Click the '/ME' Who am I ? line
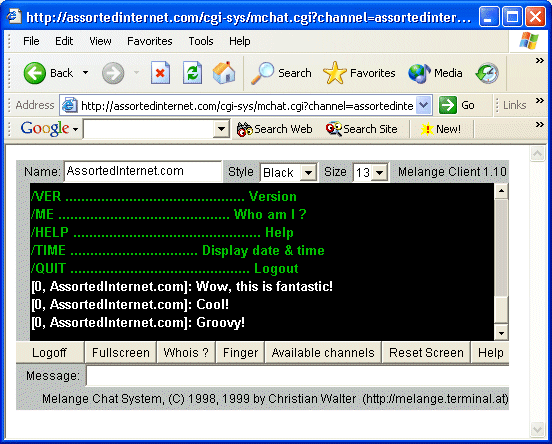 169,214
